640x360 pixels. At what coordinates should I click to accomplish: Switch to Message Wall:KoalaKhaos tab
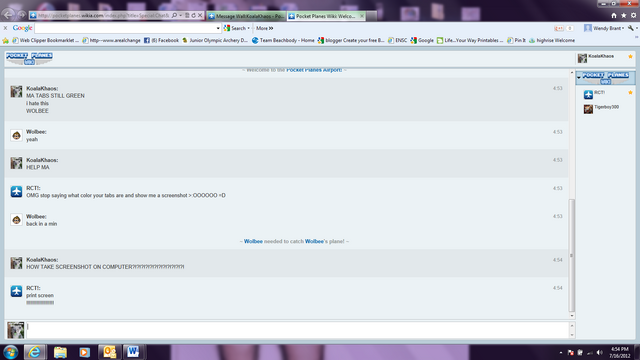[x=246, y=16]
